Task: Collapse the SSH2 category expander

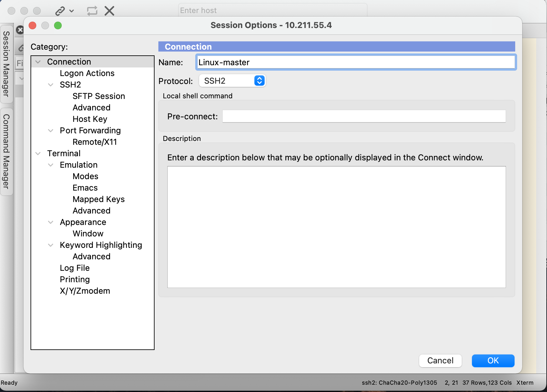Action: (x=51, y=85)
